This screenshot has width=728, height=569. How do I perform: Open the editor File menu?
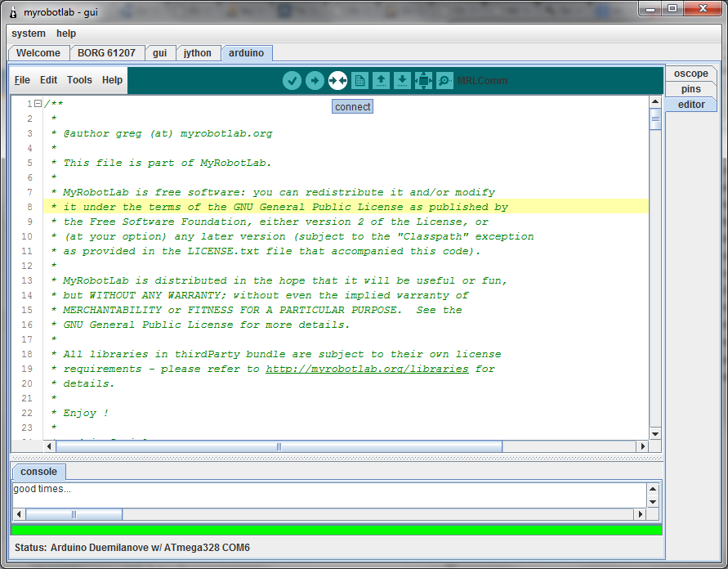(x=22, y=80)
